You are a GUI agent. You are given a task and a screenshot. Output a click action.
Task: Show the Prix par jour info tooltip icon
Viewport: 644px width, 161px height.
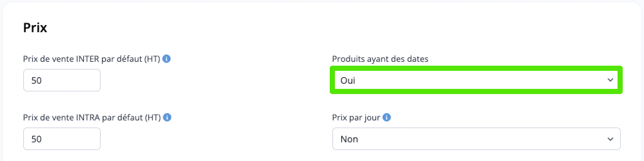387,118
